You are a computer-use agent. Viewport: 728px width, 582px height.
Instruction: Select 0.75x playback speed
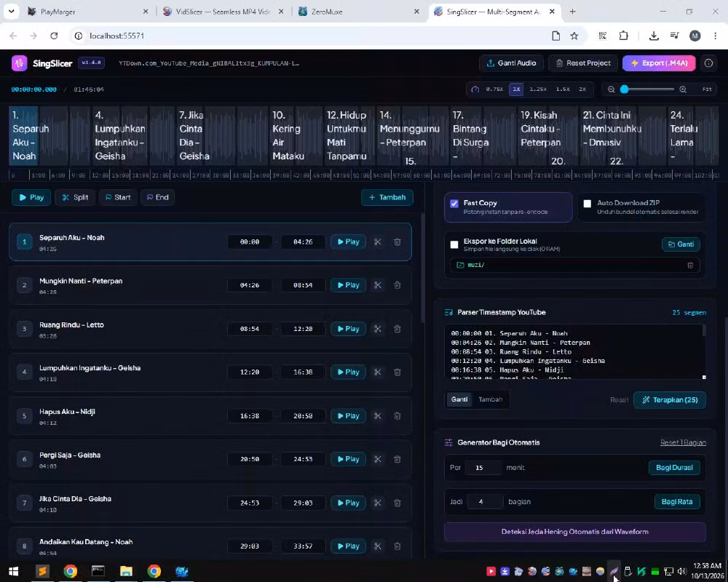pyautogui.click(x=494, y=89)
